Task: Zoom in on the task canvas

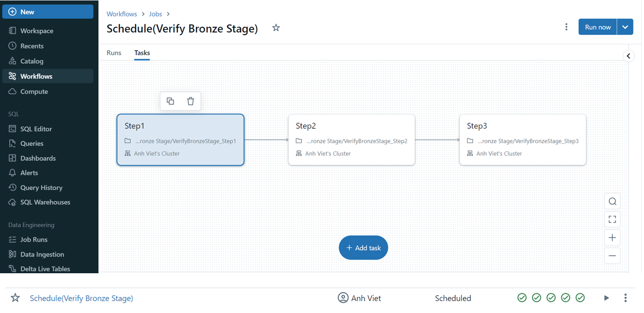Action: point(612,237)
